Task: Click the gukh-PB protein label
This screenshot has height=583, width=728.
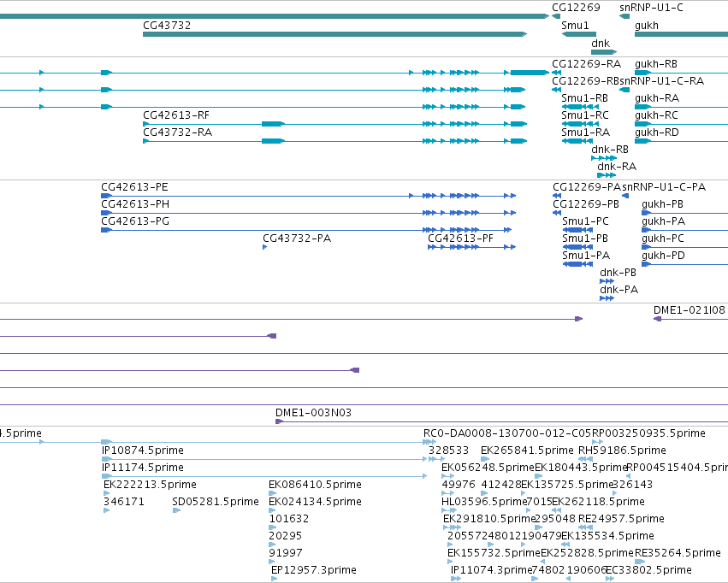Action: pos(662,204)
